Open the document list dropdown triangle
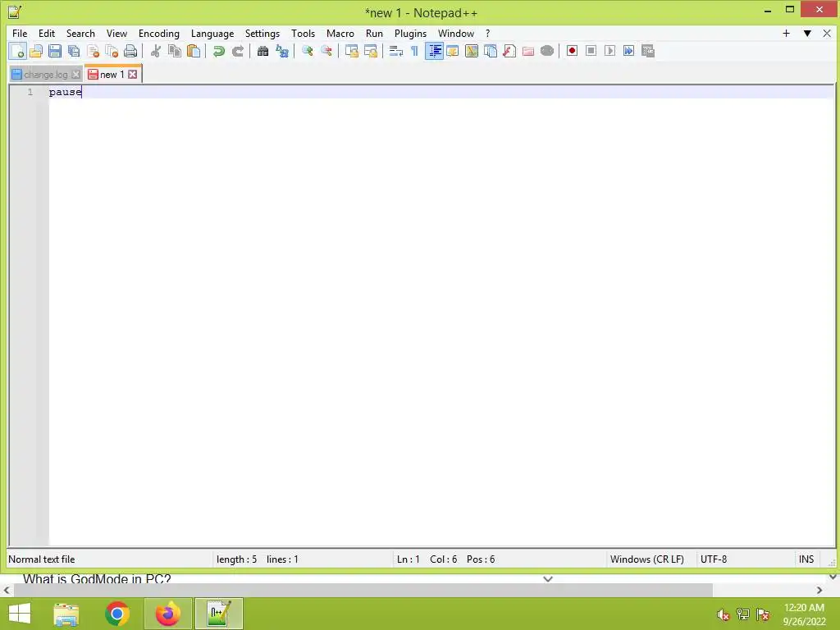 807,33
